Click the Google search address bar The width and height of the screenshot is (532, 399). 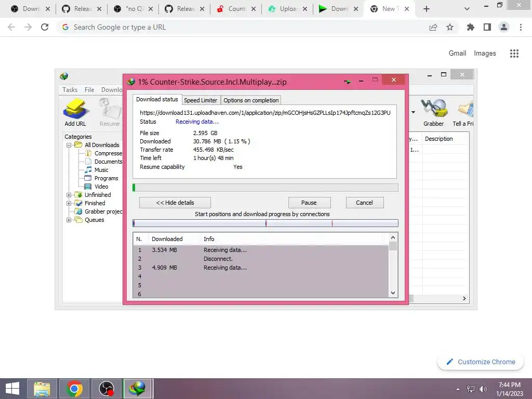[244, 27]
